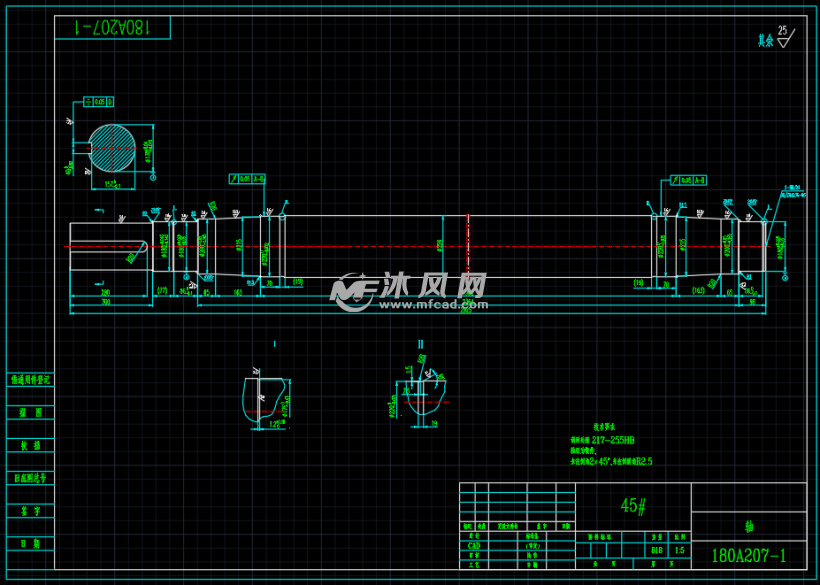Click the 轴 part name cell

point(748,526)
